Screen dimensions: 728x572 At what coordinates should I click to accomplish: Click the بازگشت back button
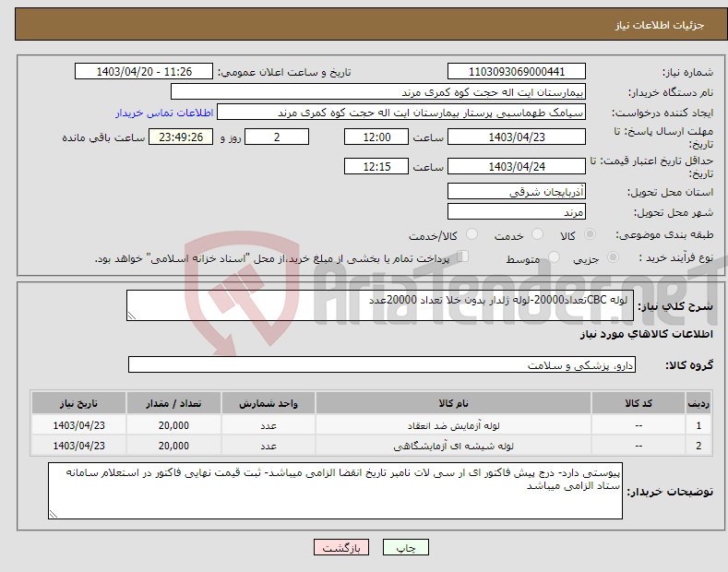[341, 548]
